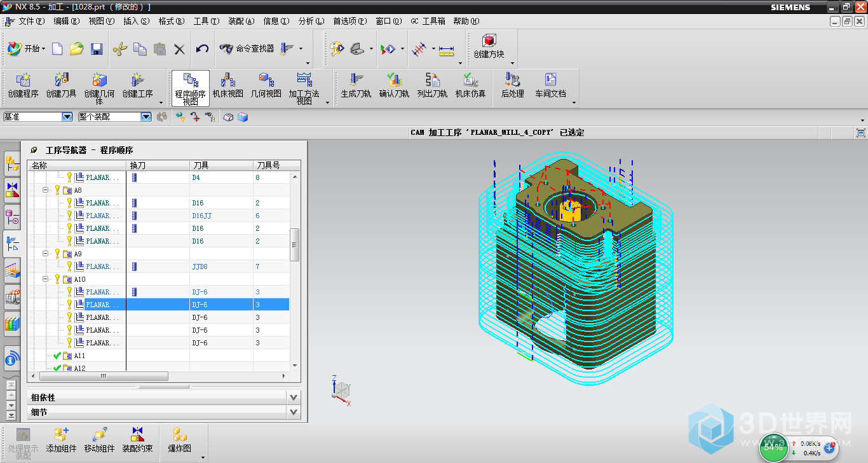The image size is (868, 463).
Task: Open the 分析 menu
Action: pyautogui.click(x=311, y=21)
